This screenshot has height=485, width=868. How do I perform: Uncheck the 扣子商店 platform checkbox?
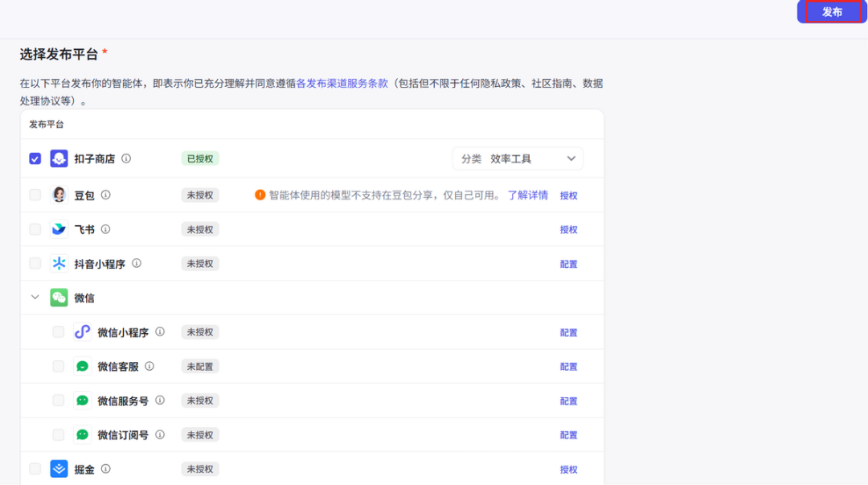click(x=35, y=158)
